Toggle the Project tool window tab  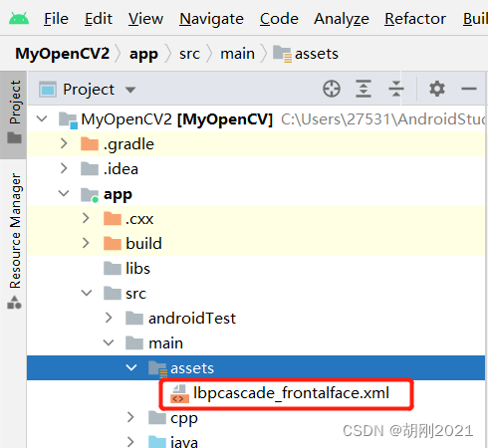coord(14,114)
